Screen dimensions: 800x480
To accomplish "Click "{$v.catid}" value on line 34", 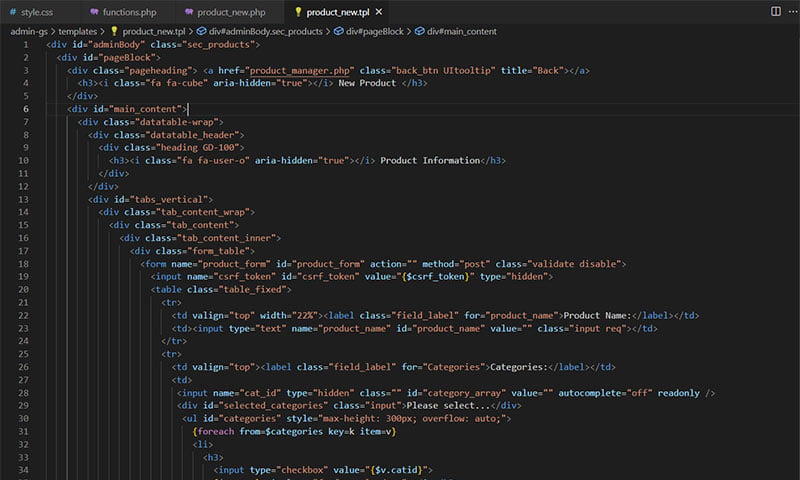I will (396, 470).
